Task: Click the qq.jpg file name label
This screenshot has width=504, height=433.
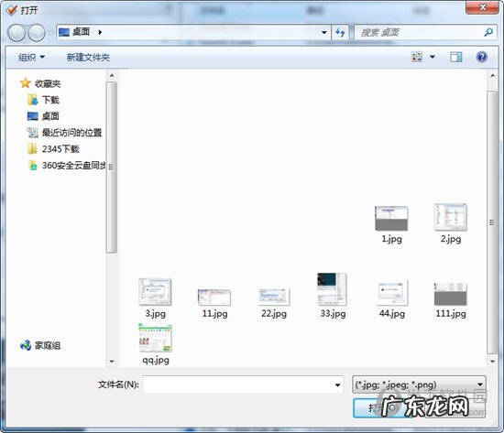Action: pyautogui.click(x=156, y=360)
